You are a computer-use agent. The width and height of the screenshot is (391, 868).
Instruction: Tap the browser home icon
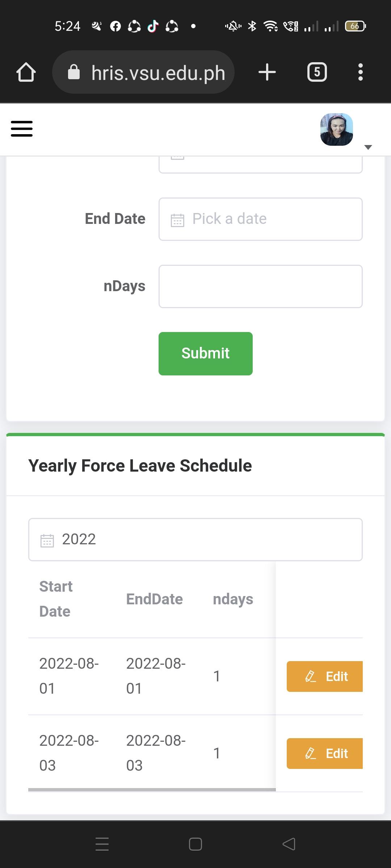pyautogui.click(x=26, y=72)
